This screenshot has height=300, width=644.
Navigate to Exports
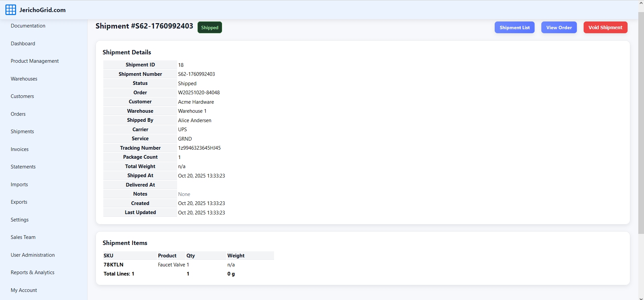(x=19, y=202)
